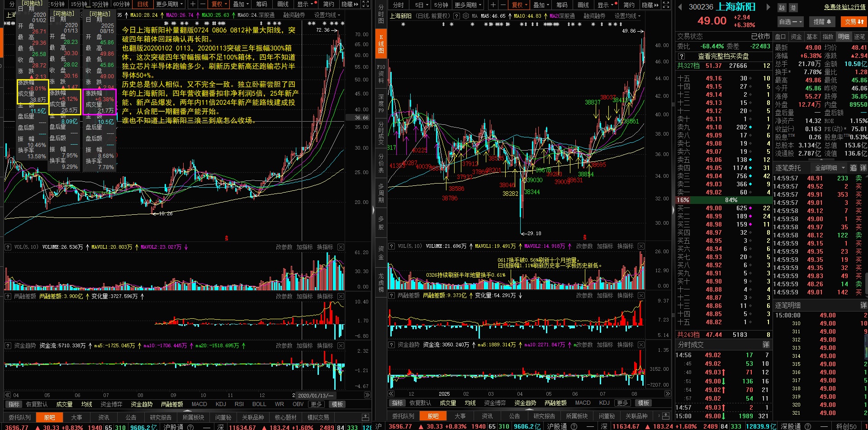Toggle KDJ indicator in right chart bar

pos(604,403)
